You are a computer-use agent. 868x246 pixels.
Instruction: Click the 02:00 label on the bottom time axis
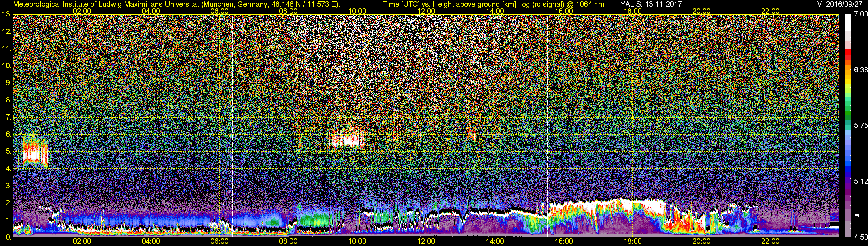[x=82, y=242]
